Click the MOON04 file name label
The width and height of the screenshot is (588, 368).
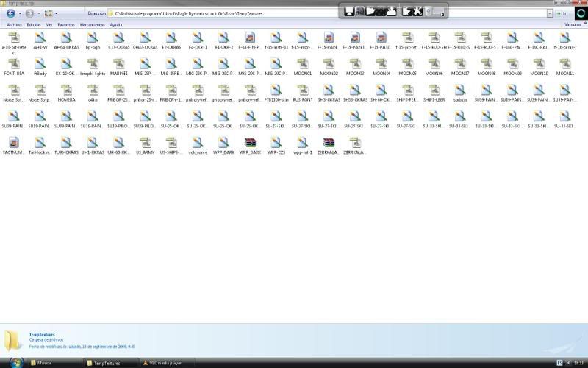(x=381, y=74)
